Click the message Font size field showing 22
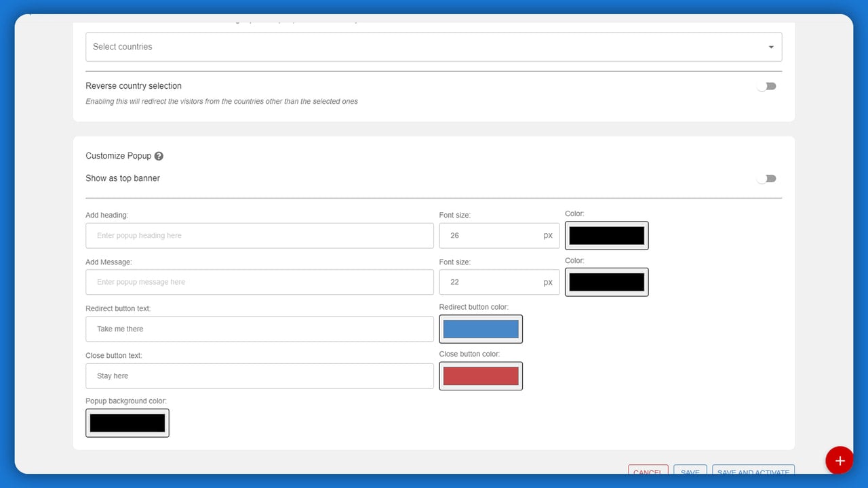868x488 pixels. [x=499, y=282]
